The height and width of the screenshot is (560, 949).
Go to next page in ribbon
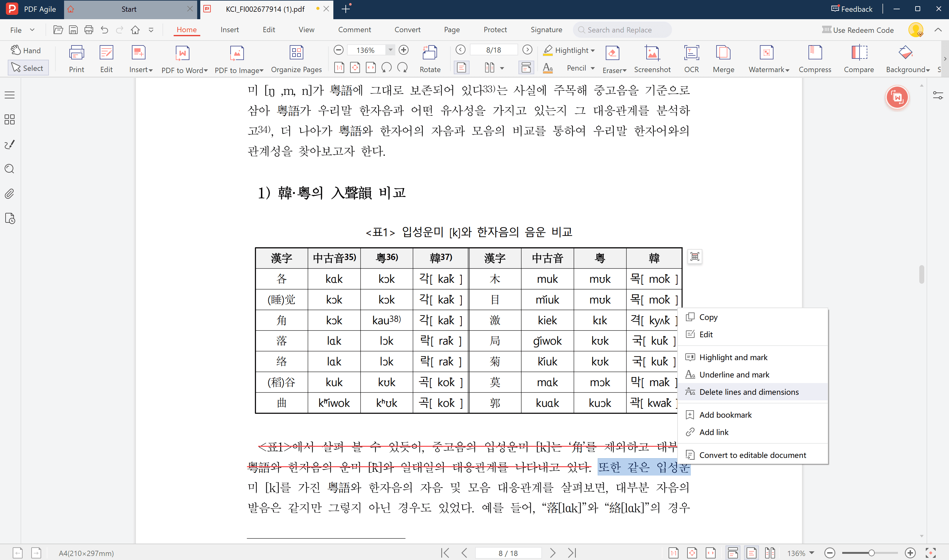click(x=527, y=50)
